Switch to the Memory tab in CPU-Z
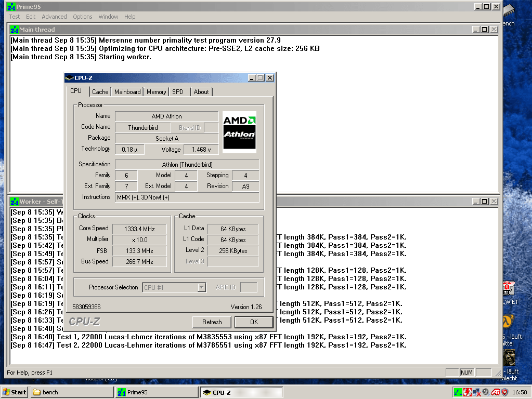 pyautogui.click(x=156, y=92)
